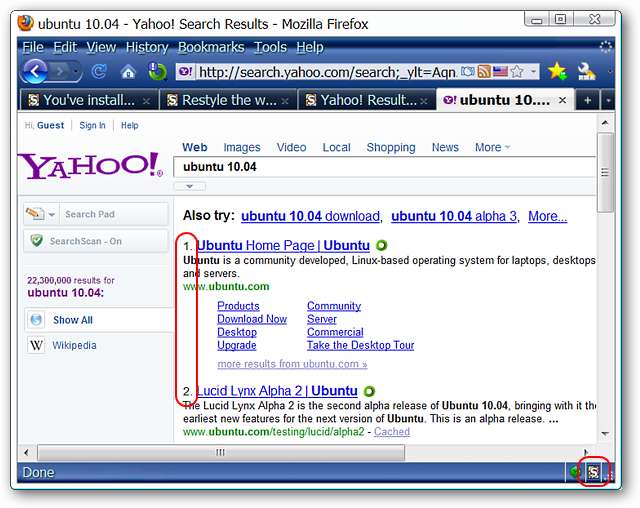640x508 pixels.
Task: Click the vertical scrollbar thumb
Action: (x=604, y=172)
